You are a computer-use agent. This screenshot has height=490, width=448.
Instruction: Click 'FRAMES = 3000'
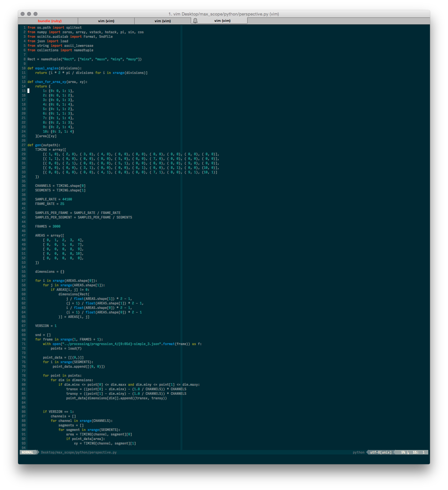pyautogui.click(x=48, y=227)
